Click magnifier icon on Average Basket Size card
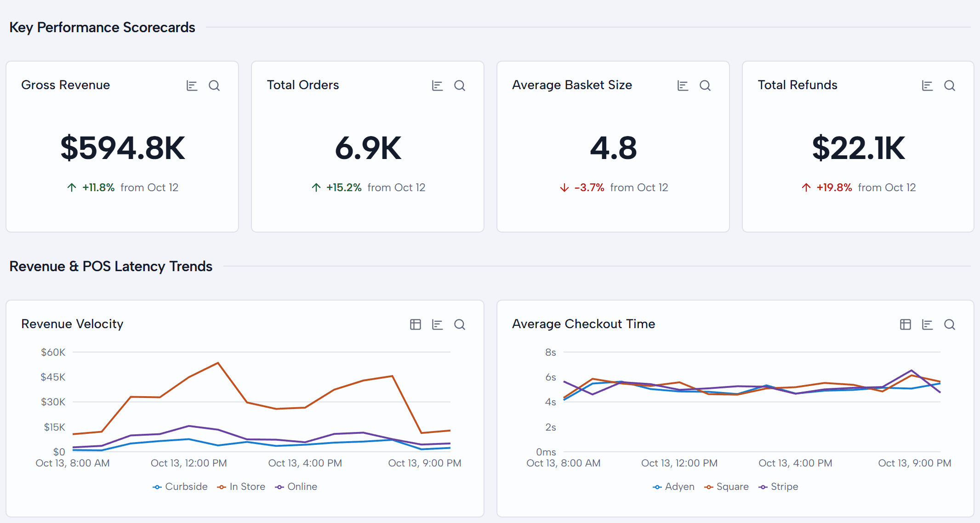This screenshot has height=523, width=980. pyautogui.click(x=705, y=85)
